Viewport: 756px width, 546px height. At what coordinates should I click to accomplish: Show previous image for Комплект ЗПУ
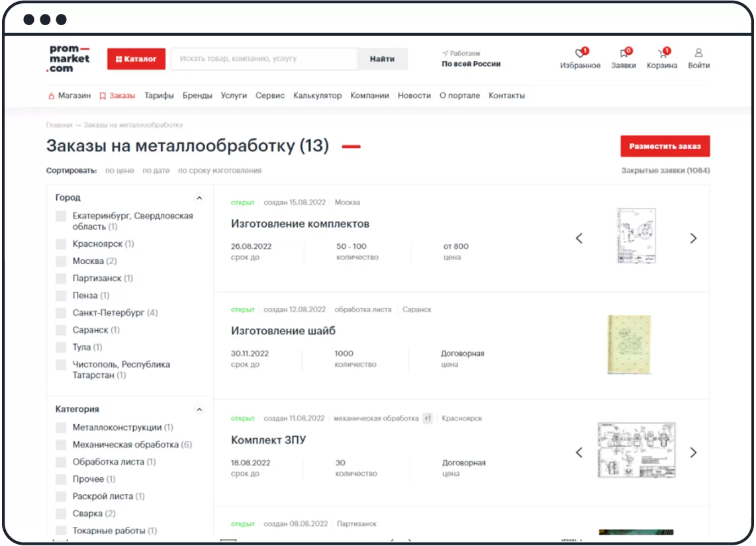[579, 453]
